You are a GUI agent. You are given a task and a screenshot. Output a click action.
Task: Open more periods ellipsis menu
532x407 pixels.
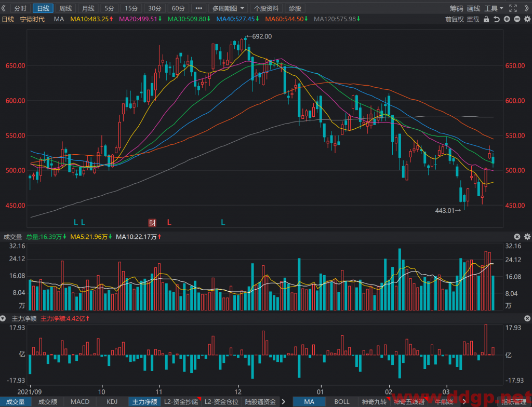click(199, 8)
